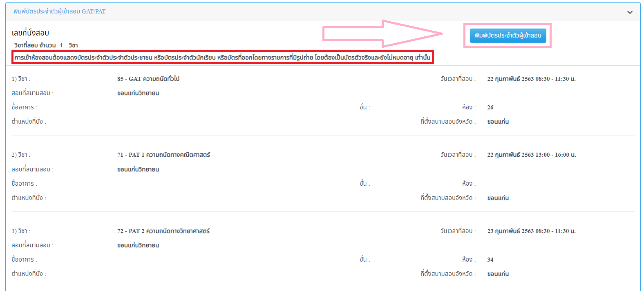Click the 'วันเวลาที่สอบ :' label in the GAT block
This screenshot has height=291, width=644.
coord(458,79)
